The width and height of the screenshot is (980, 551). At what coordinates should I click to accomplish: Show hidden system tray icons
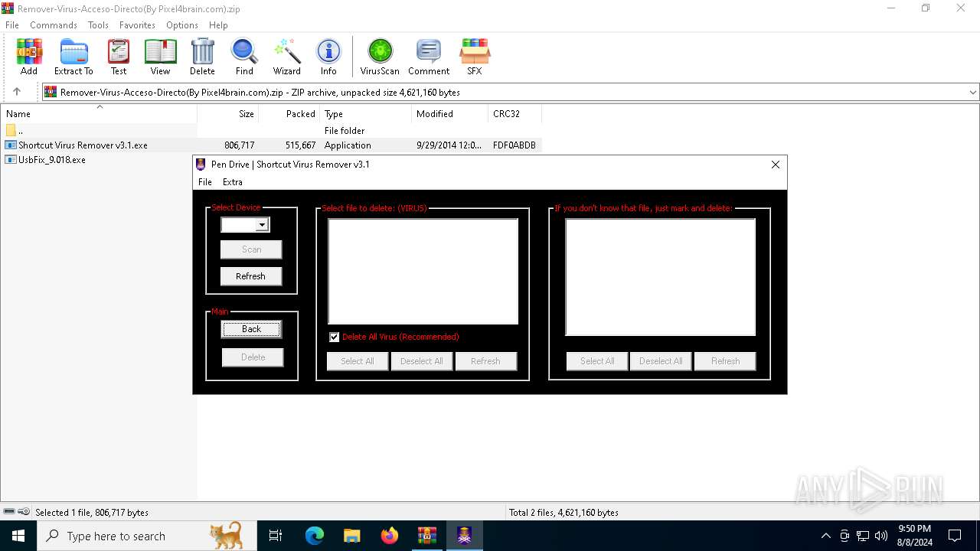click(825, 536)
